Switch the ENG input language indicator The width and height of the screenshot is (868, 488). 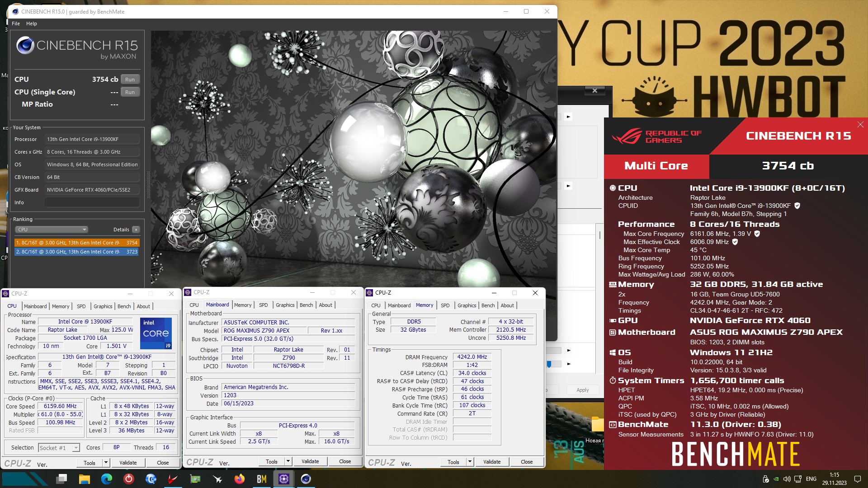(811, 479)
